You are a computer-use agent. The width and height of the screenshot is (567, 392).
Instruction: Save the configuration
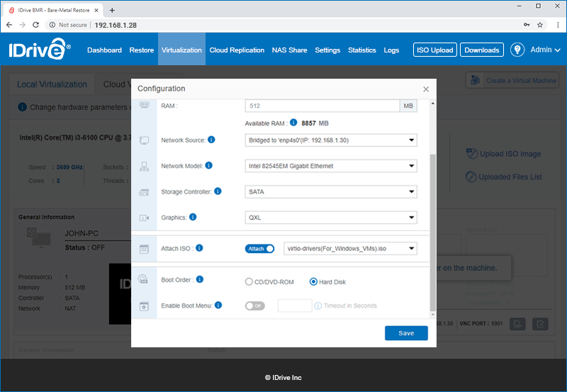coord(406,333)
